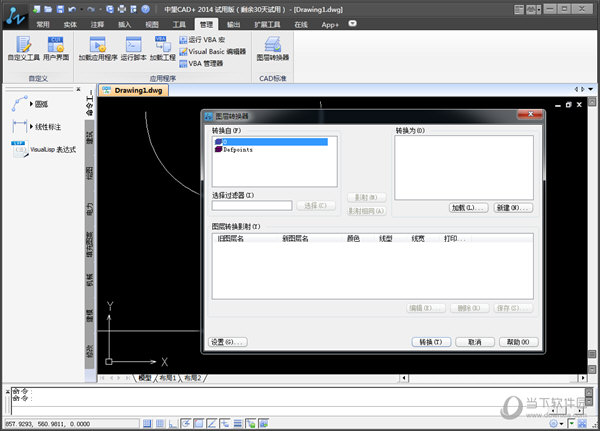Screen dimensions: 600x431
Task: Expand the undo history dropdown arrow
Action: tap(81, 10)
